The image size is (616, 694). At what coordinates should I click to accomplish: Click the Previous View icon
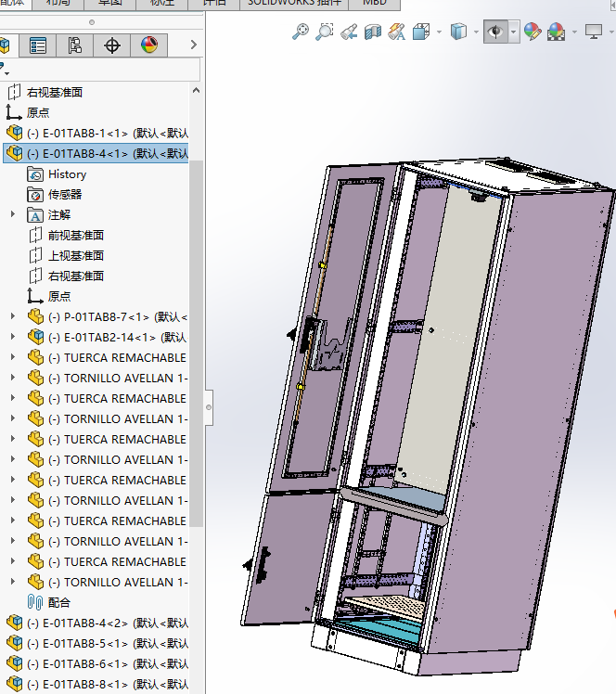tap(349, 32)
